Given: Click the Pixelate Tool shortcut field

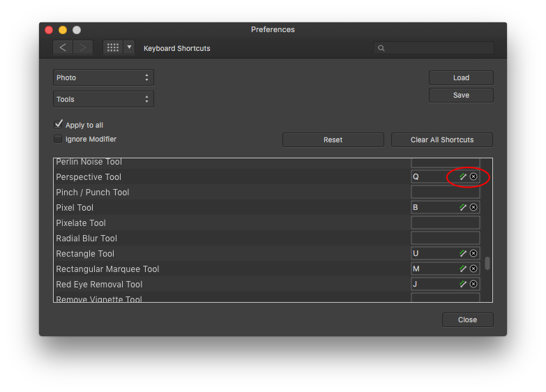Looking at the screenshot, I should [x=446, y=223].
